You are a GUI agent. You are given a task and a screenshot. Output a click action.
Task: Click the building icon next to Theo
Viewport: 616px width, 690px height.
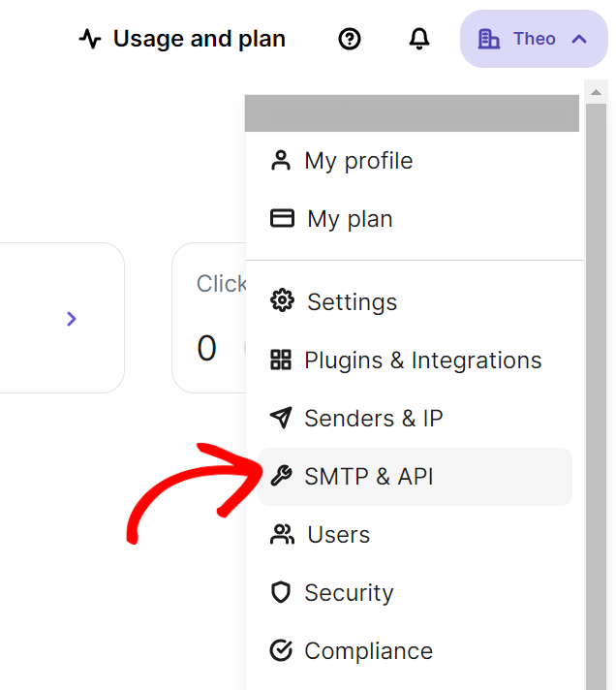coord(489,39)
